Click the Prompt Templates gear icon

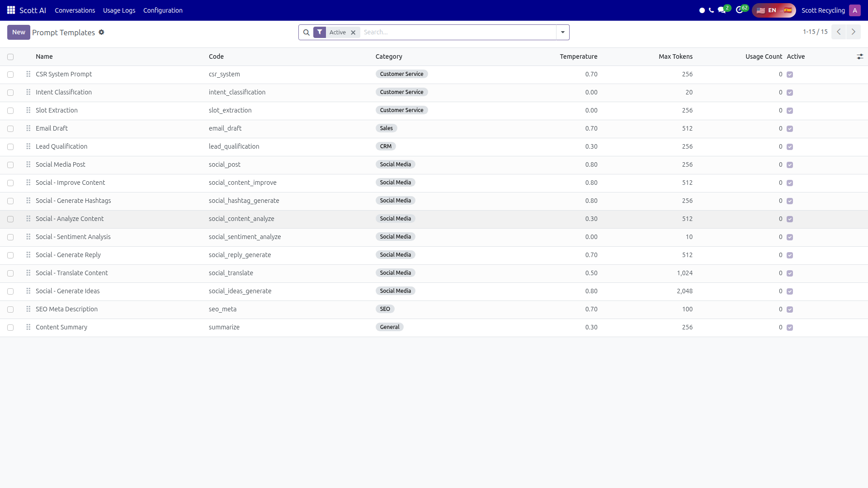click(x=102, y=32)
